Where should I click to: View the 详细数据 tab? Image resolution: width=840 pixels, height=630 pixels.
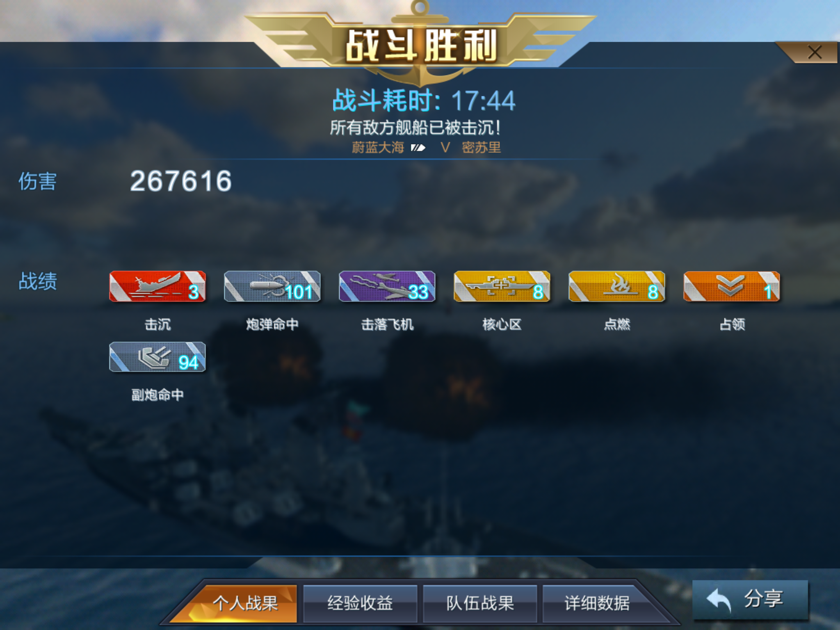tap(597, 603)
